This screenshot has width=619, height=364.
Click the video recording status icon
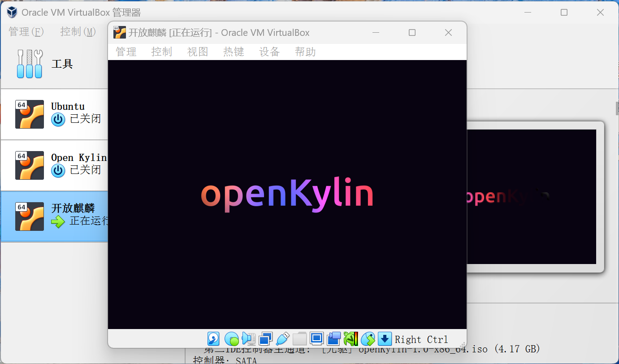334,338
